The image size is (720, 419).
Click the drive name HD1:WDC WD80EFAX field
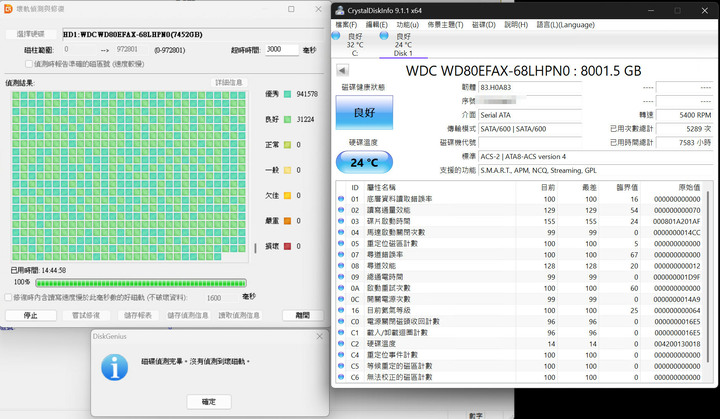193,34
